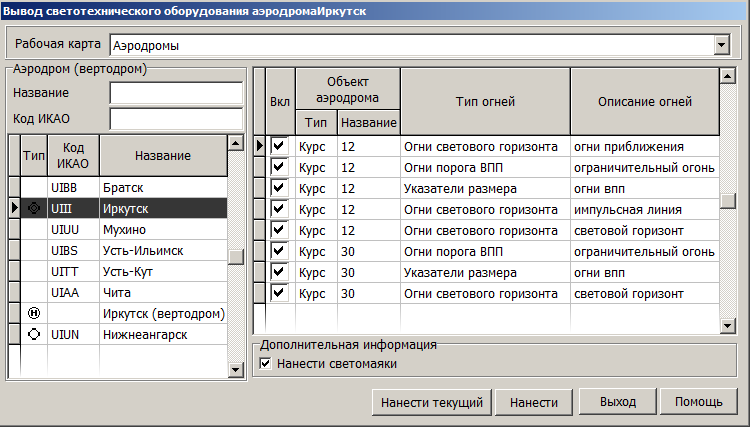This screenshot has height=429, width=751.
Task: Click the heliport icon beside Иркутск (вертодром)
Action: [35, 314]
